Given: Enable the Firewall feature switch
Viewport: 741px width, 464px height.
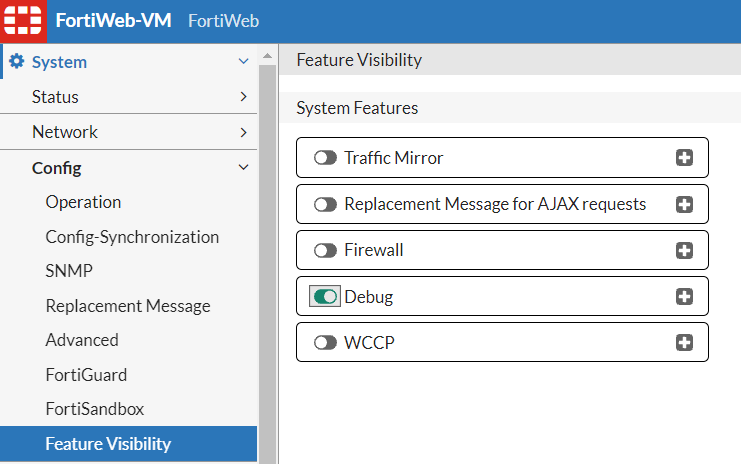Looking at the screenshot, I should [325, 250].
